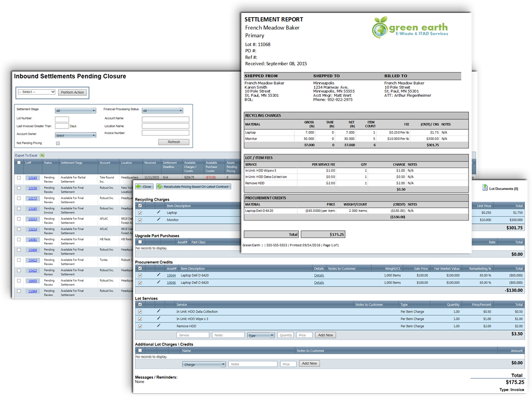Click into the Lot Number field
Image resolution: width=532 pixels, height=397 pixels.
click(62, 119)
